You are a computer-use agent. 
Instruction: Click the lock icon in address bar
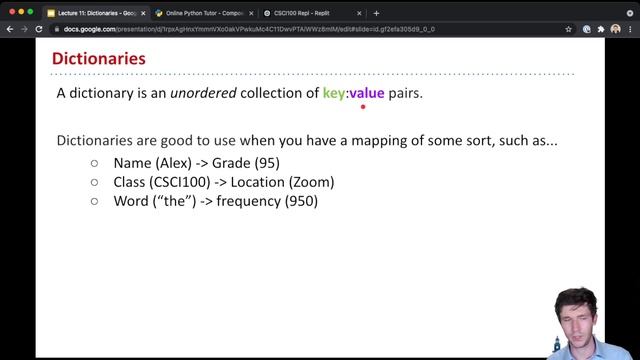[57, 29]
